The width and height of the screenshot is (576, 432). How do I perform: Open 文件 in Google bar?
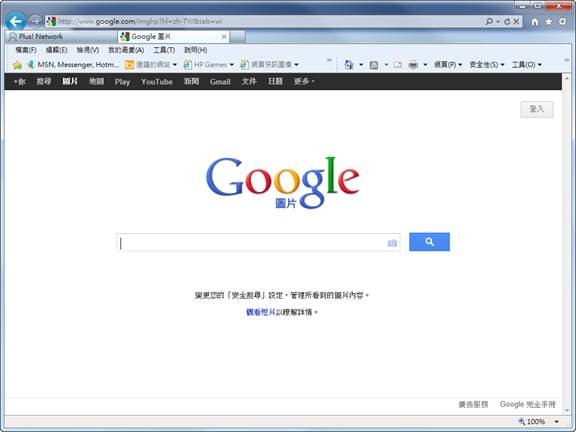249,82
